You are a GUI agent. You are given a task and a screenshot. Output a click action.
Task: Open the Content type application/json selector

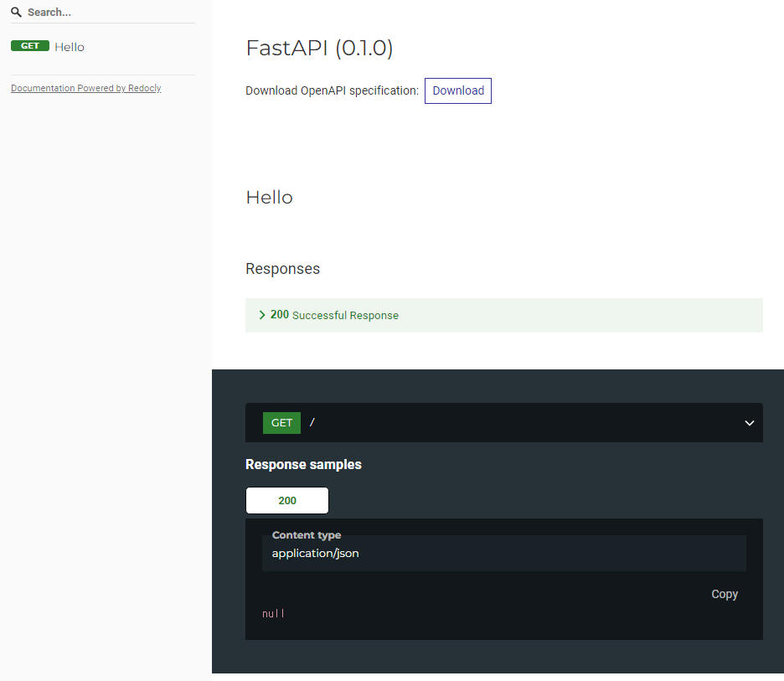(504, 553)
